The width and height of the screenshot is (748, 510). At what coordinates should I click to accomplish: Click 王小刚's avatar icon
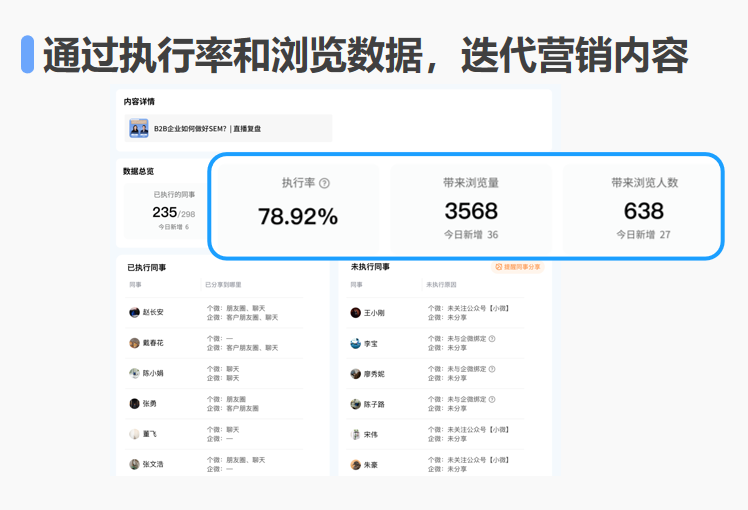pos(355,313)
